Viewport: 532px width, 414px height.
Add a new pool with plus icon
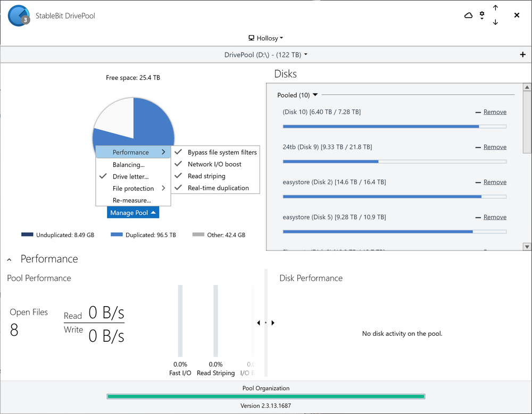522,55
